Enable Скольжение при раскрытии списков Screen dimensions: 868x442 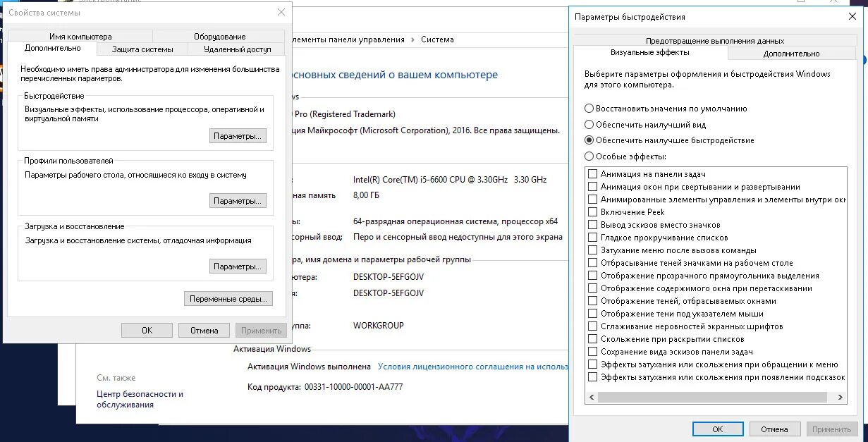(593, 339)
